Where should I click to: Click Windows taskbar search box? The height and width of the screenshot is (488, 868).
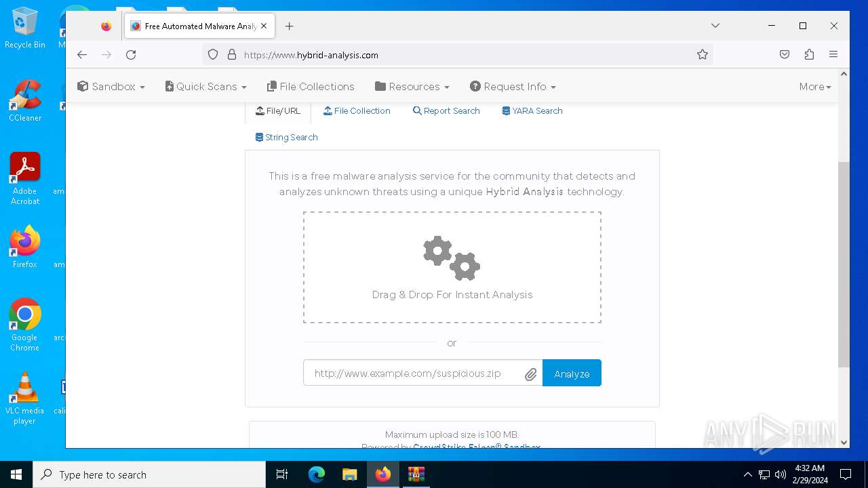[x=149, y=474]
